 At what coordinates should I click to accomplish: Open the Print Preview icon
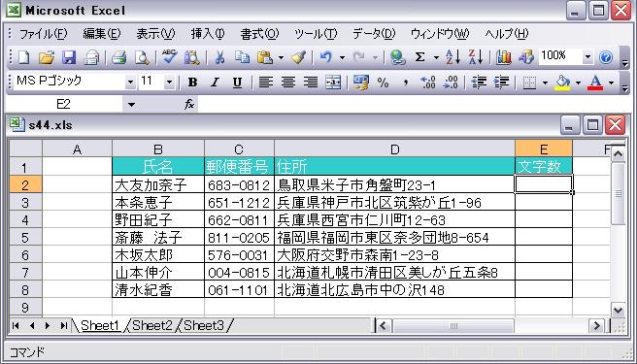click(142, 57)
